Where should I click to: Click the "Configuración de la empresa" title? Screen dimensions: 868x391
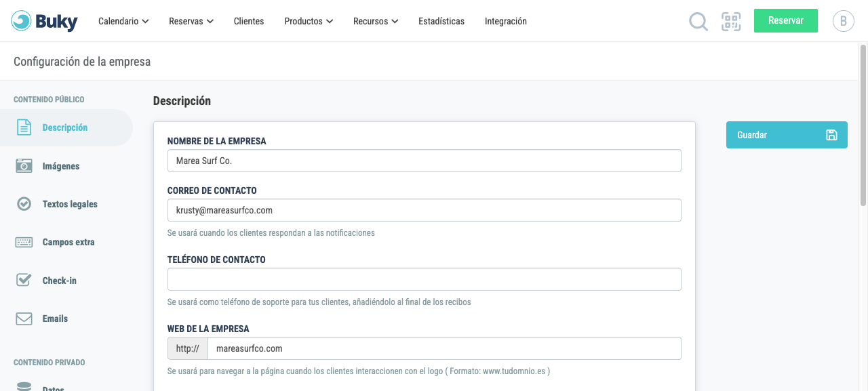point(82,62)
